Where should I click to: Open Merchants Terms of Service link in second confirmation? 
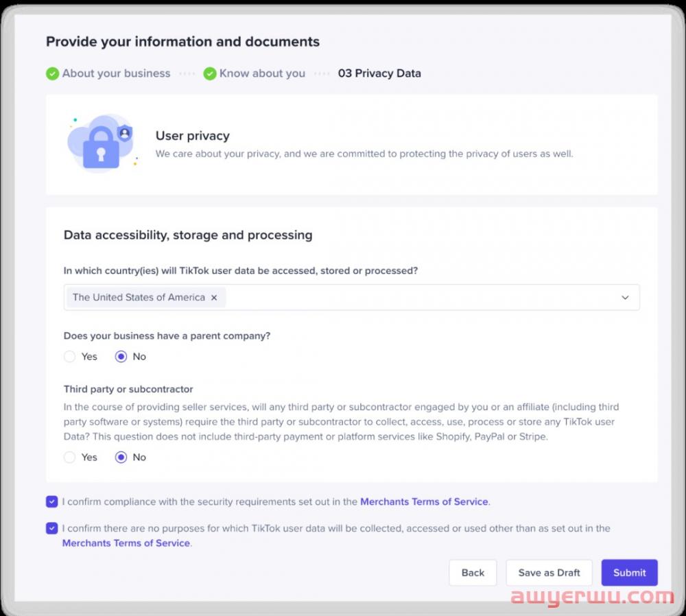(126, 543)
